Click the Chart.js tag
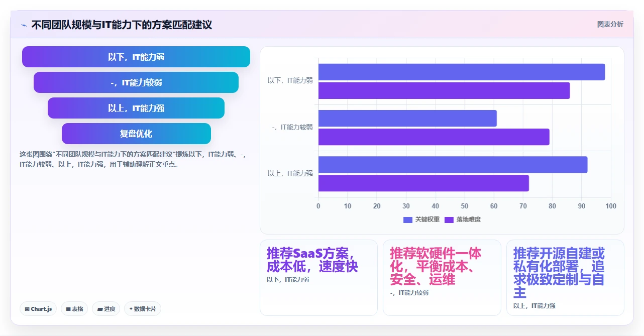Screen dimensions: 644x336 (x=38, y=309)
